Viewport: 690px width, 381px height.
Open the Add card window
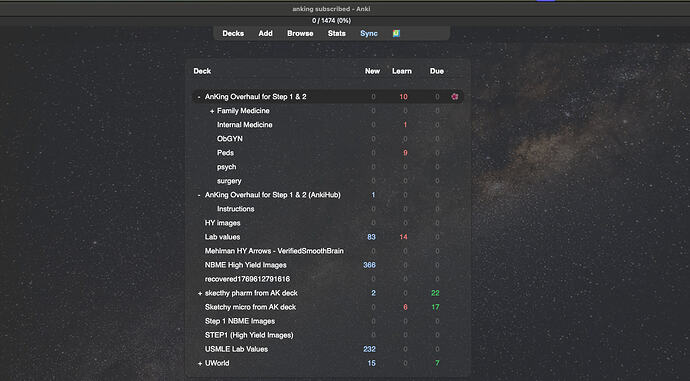pyautogui.click(x=265, y=33)
